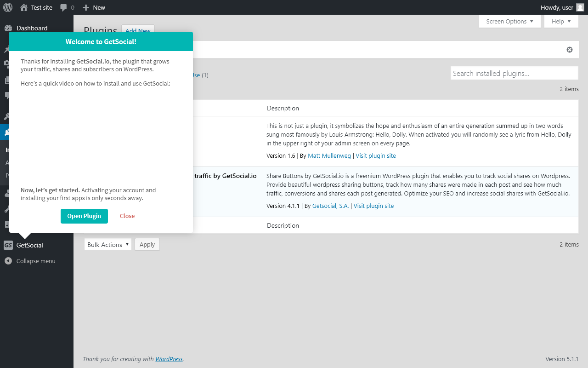Click the home icon beside Test site

click(24, 7)
